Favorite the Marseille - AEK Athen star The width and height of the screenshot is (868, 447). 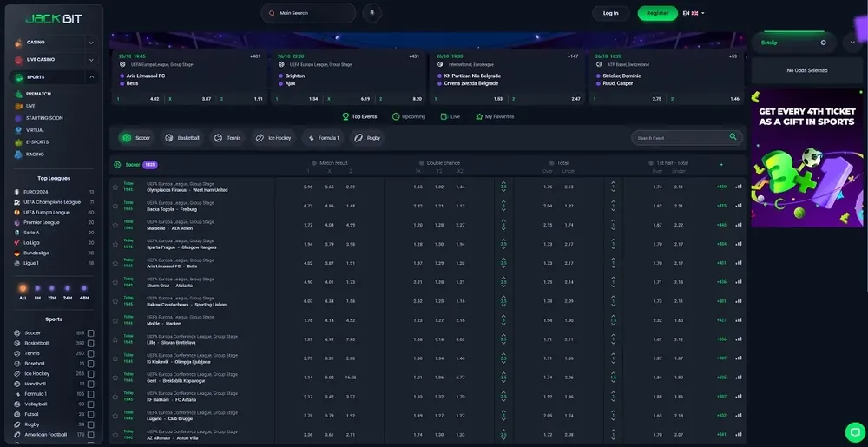click(115, 225)
